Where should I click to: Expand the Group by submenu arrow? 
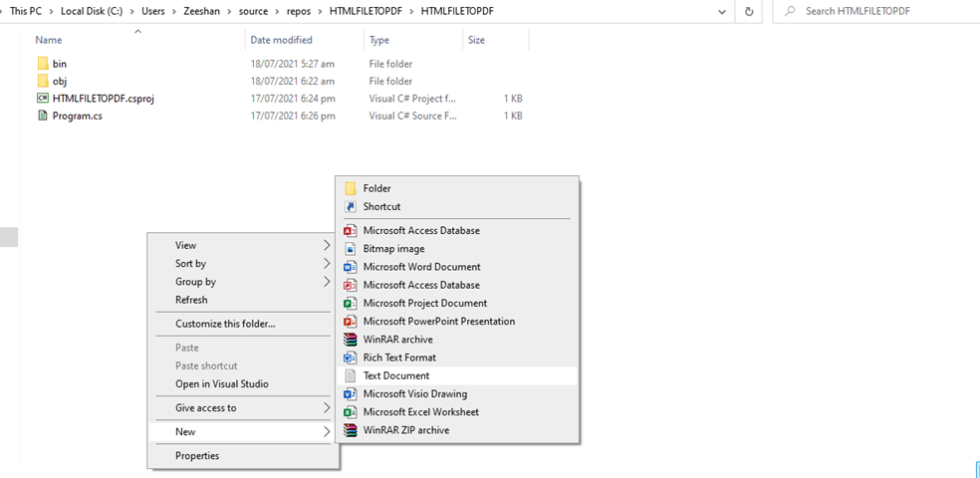tap(327, 281)
